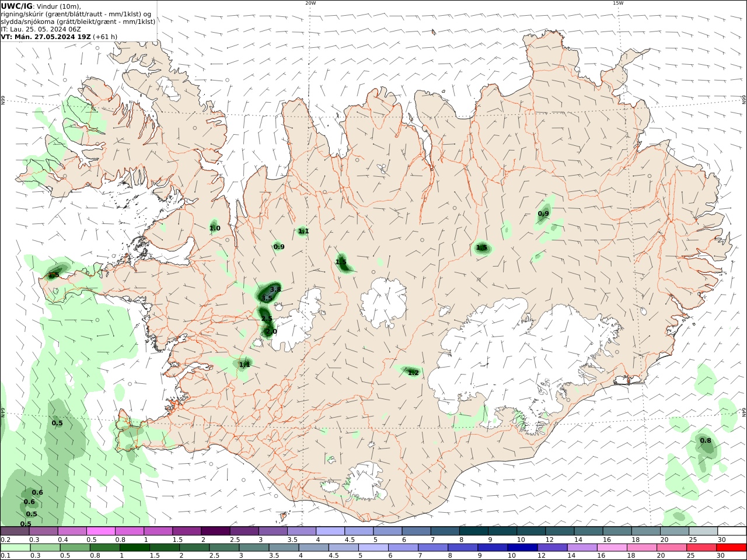Click the 3.5 precipitation value on the map
This screenshot has height=560, width=747.
(x=267, y=299)
